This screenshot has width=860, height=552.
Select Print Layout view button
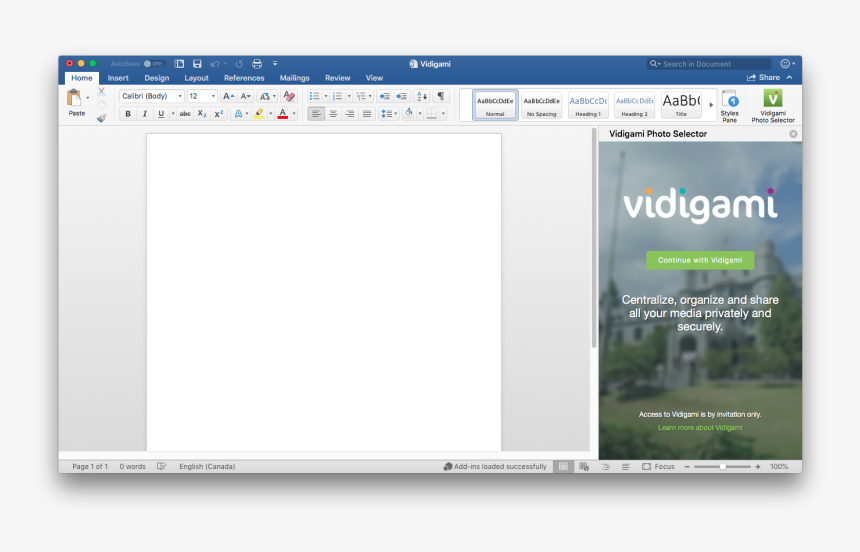[x=563, y=466]
